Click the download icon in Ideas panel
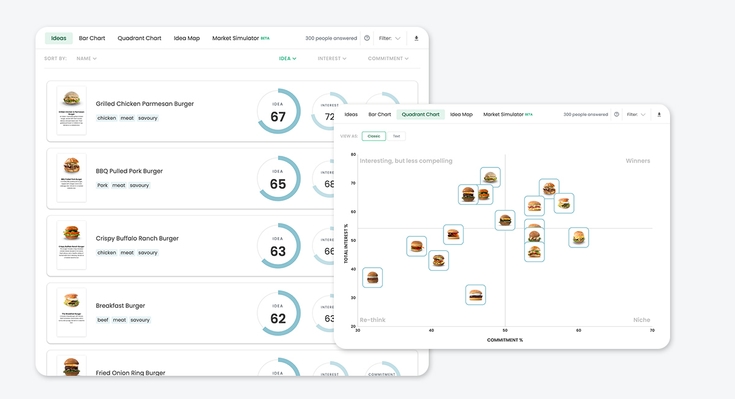This screenshot has height=399, width=735. (x=416, y=38)
